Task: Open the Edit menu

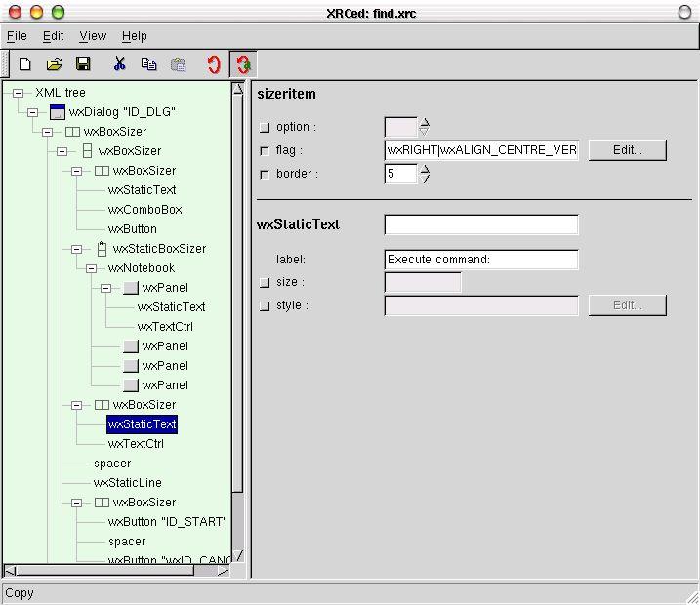Action: [53, 36]
